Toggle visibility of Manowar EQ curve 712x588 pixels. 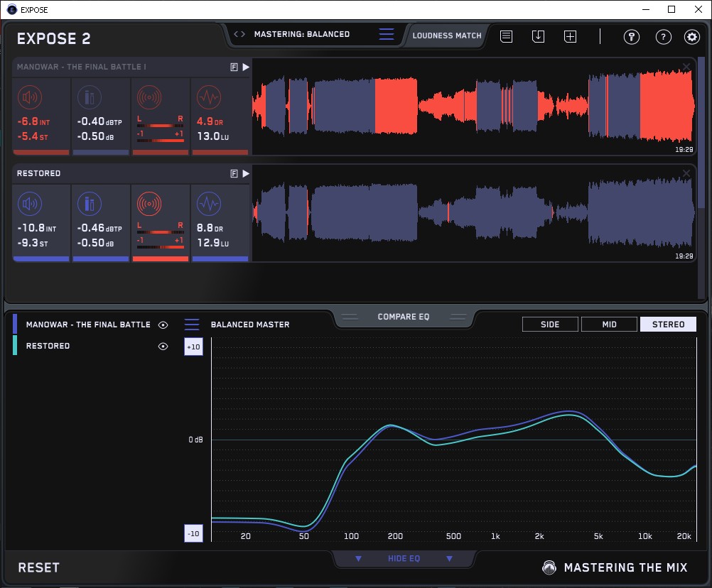163,325
